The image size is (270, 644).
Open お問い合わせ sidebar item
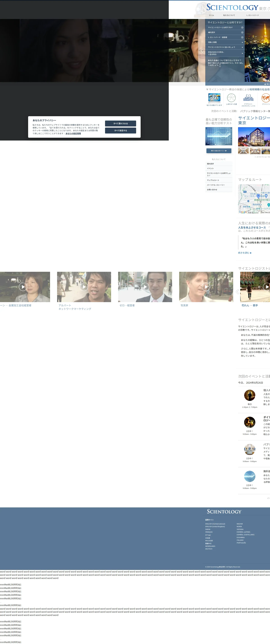point(219,190)
